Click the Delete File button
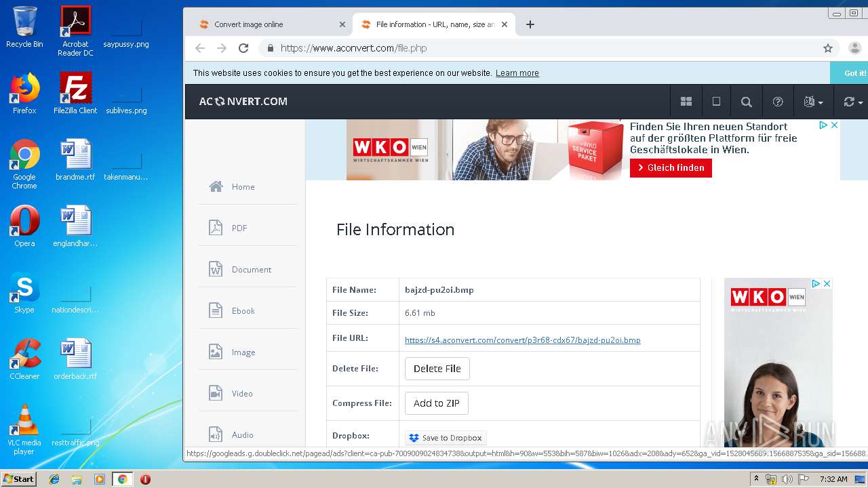 [x=437, y=369]
